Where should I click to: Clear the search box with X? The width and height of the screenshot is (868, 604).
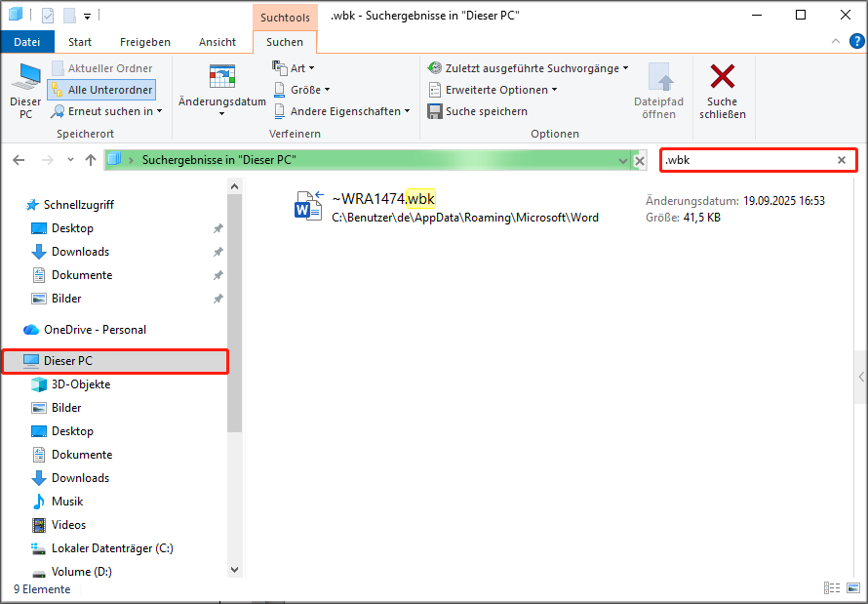point(842,160)
